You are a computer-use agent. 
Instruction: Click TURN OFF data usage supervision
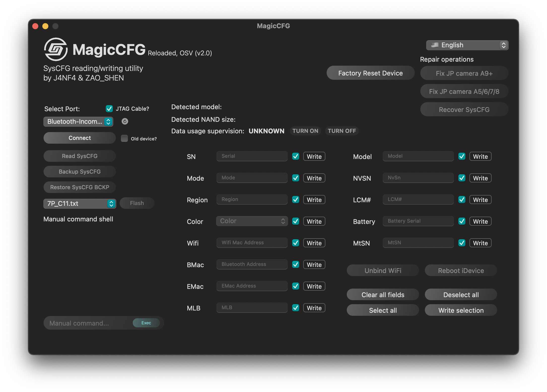(342, 131)
